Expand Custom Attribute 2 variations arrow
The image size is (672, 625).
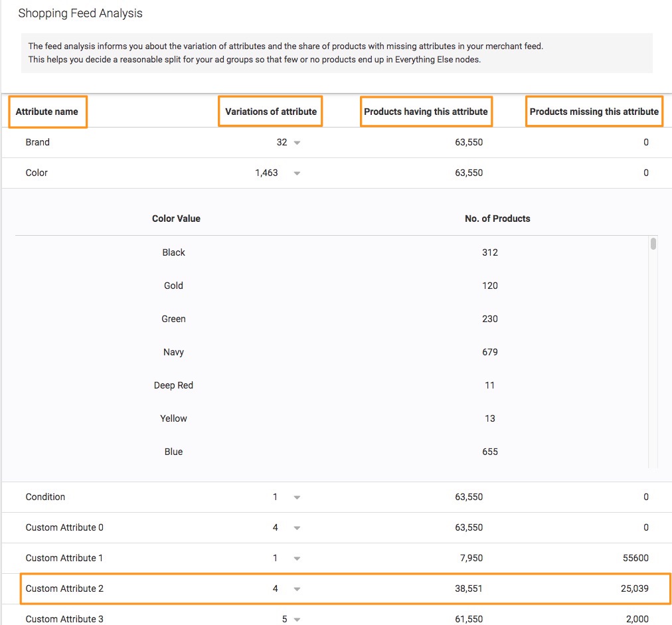(x=297, y=589)
